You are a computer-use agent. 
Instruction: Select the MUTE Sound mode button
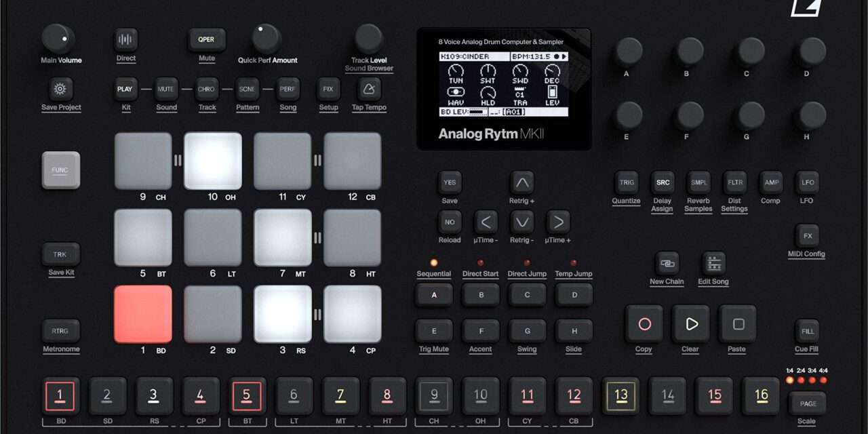click(166, 89)
